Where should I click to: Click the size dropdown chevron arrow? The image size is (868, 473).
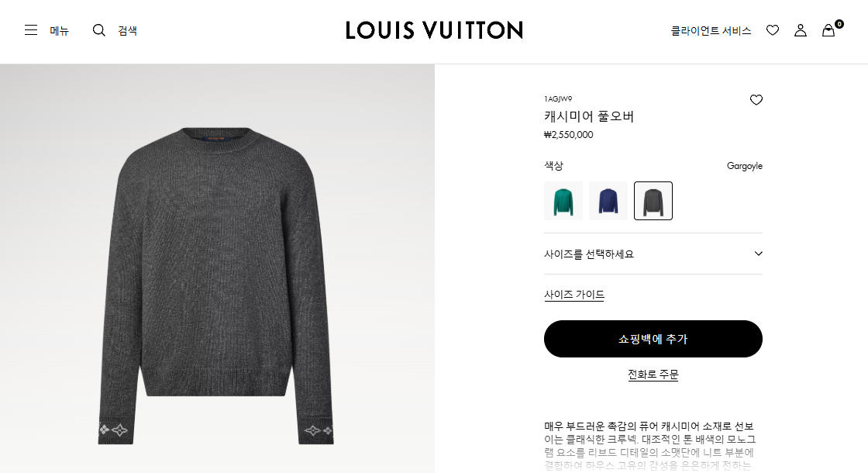pyautogui.click(x=759, y=254)
